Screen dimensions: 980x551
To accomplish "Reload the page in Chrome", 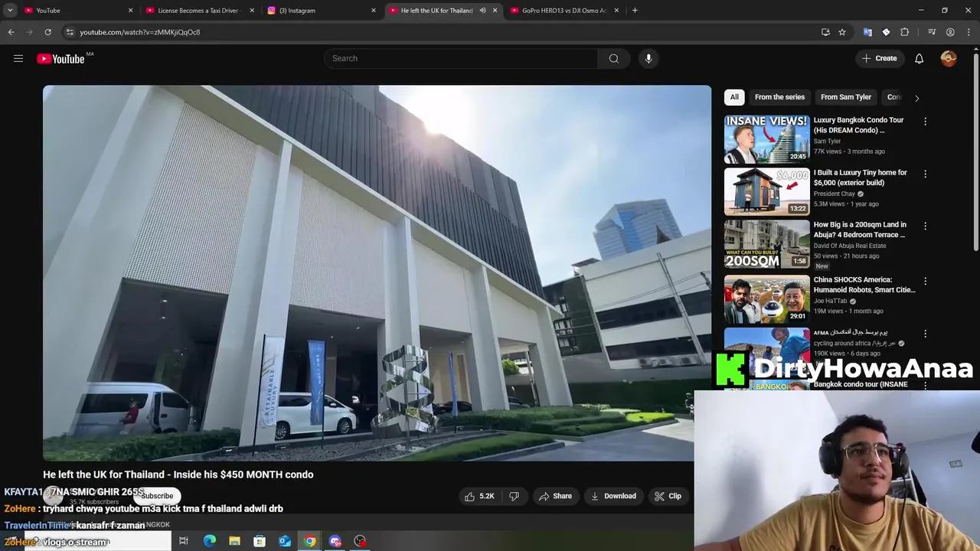I will 47,32.
